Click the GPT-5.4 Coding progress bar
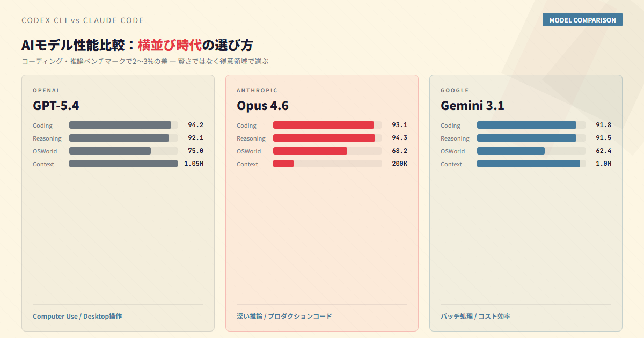644x338 pixels. click(123, 125)
